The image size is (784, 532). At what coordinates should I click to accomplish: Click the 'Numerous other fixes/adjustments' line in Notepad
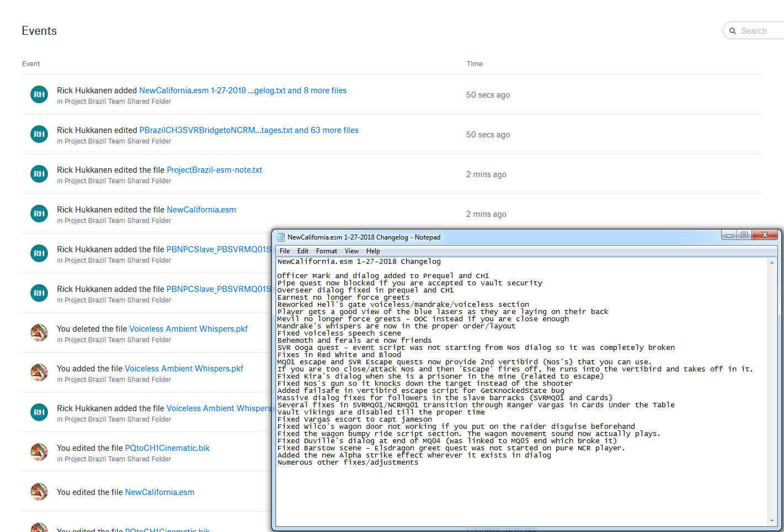coord(348,462)
